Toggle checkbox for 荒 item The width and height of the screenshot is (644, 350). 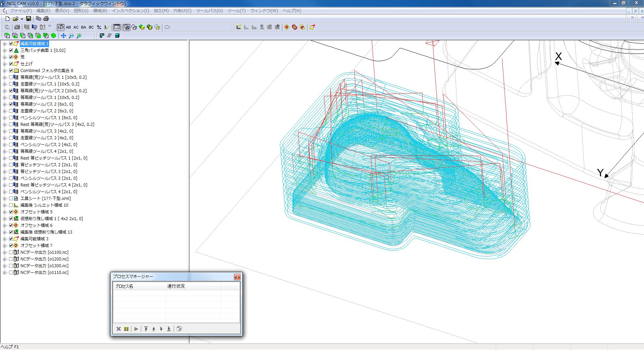coord(11,57)
